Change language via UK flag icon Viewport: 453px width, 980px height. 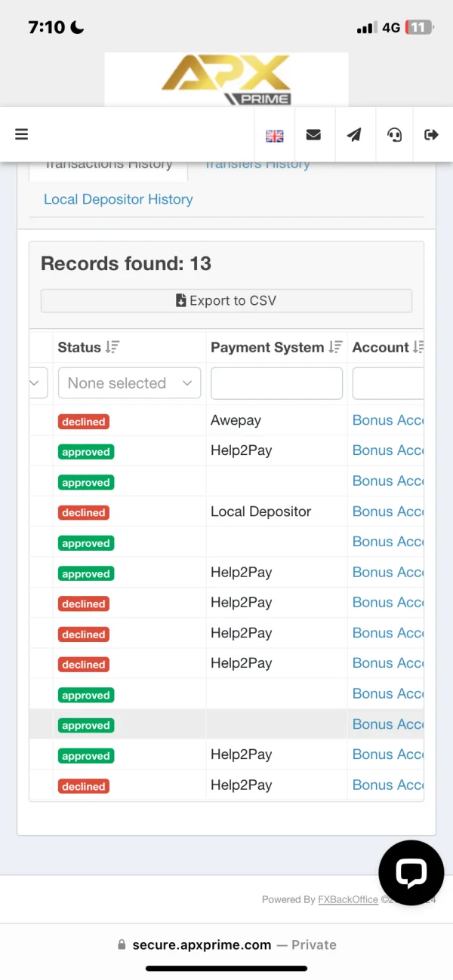[x=274, y=136]
